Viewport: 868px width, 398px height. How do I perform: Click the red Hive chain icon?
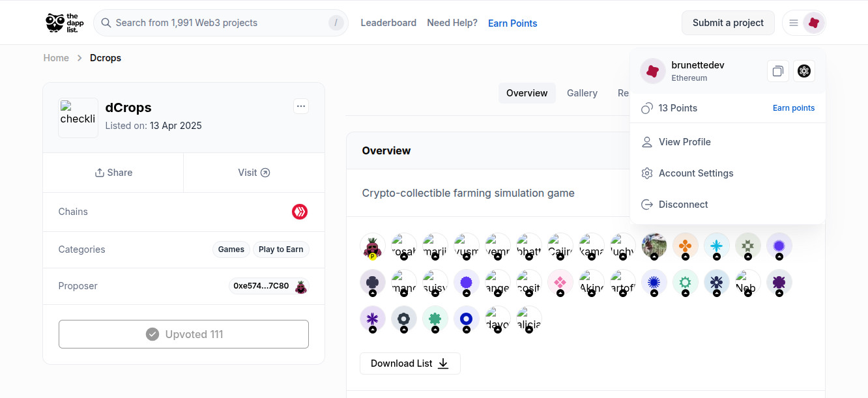click(300, 212)
